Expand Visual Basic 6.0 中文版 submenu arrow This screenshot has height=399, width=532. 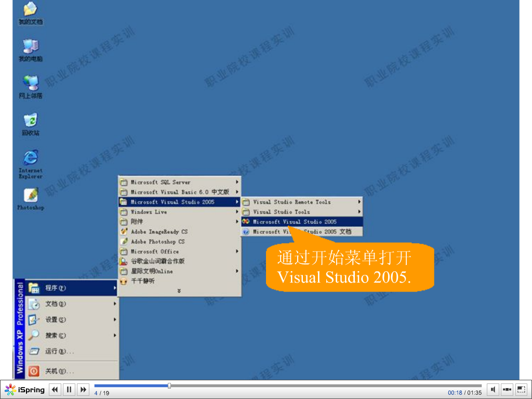pos(237,192)
